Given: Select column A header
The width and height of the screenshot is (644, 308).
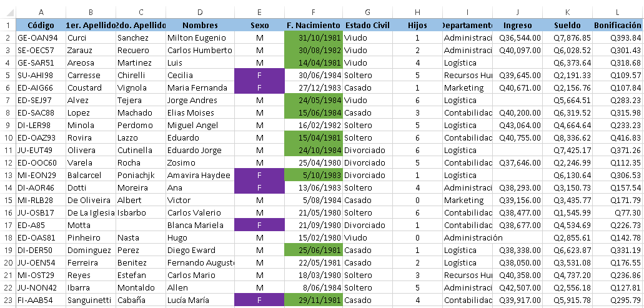Looking at the screenshot, I should [x=41, y=12].
